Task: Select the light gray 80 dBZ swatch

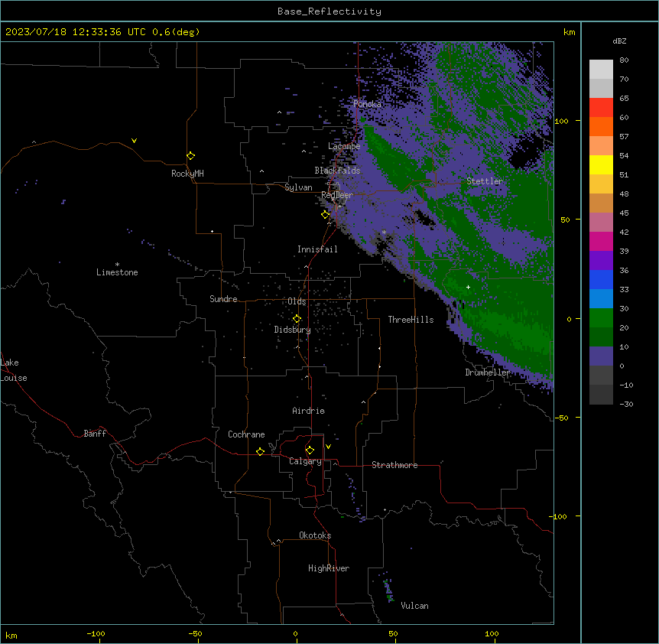Action: coord(601,70)
